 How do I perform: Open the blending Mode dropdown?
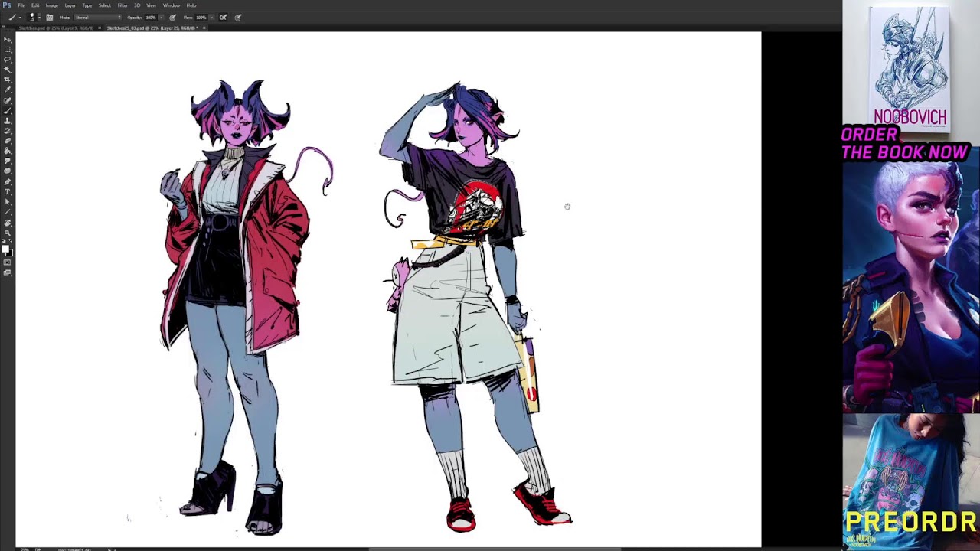pos(97,18)
